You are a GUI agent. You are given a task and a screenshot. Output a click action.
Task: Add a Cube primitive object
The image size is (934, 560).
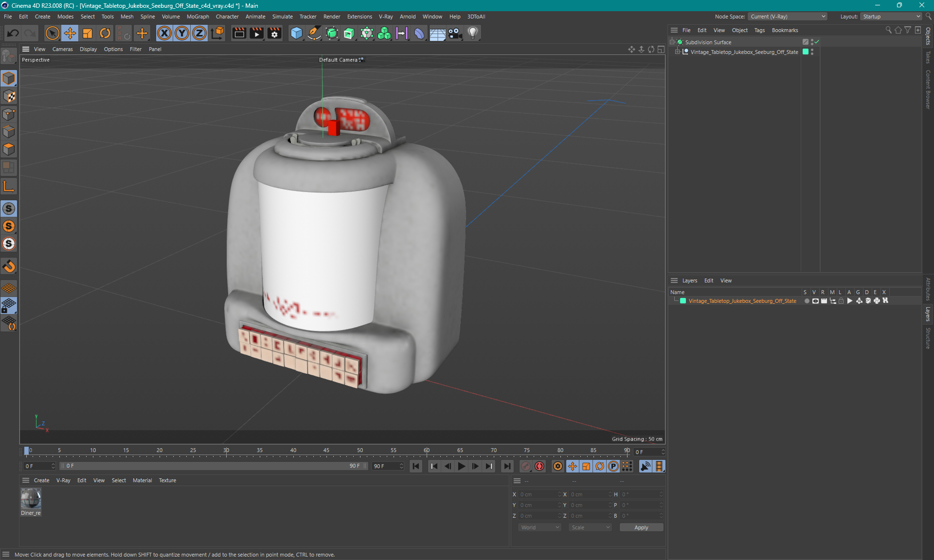tap(296, 33)
